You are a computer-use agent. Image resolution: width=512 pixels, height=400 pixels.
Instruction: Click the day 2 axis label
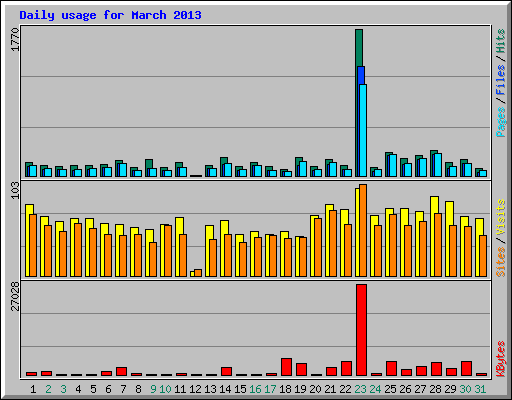[48, 389]
